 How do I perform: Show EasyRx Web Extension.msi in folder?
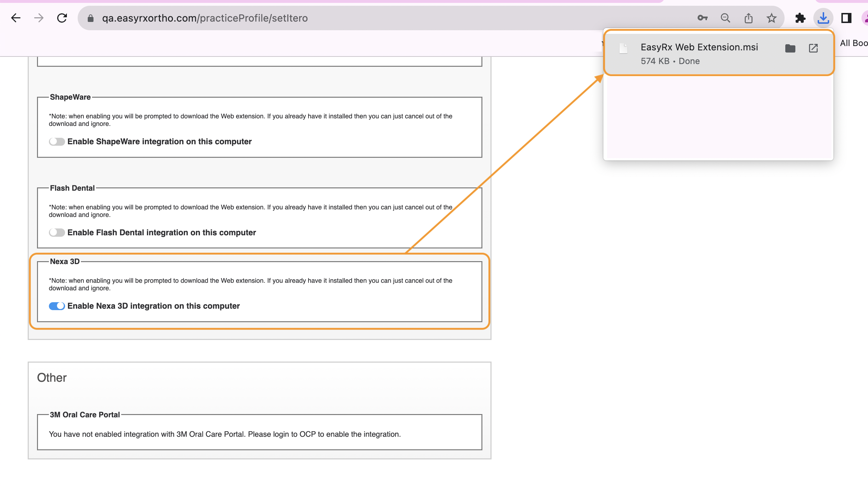790,48
